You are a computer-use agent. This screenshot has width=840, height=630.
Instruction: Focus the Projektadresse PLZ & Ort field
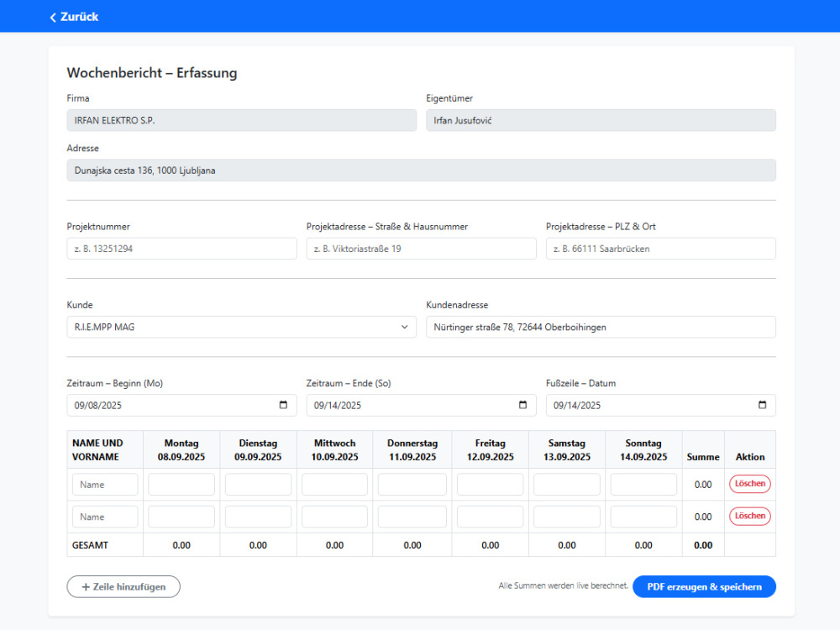point(660,249)
